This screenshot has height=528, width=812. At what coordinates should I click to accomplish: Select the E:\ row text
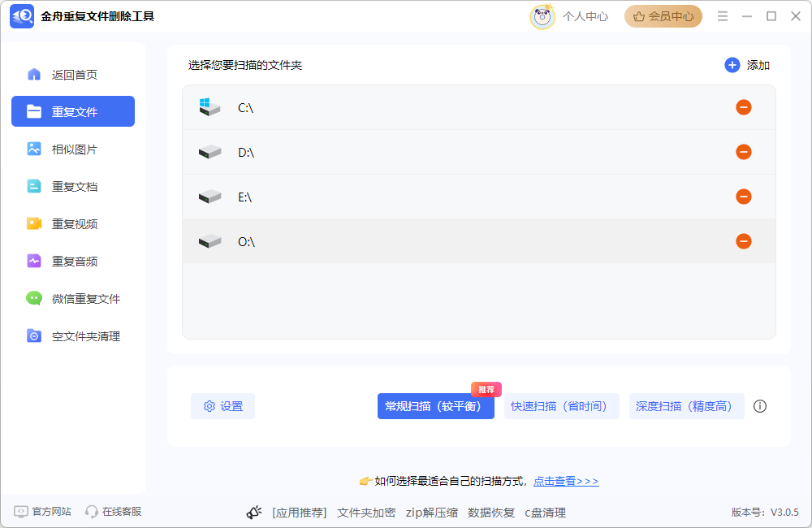coord(244,197)
